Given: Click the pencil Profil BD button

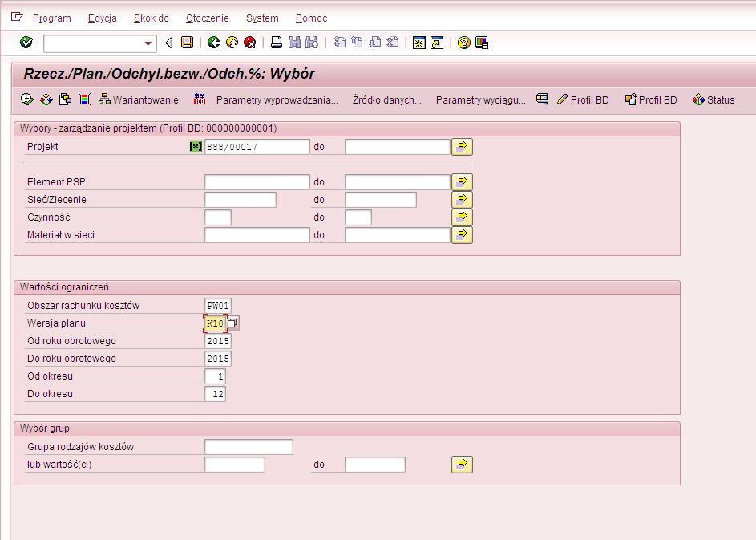Looking at the screenshot, I should point(583,99).
